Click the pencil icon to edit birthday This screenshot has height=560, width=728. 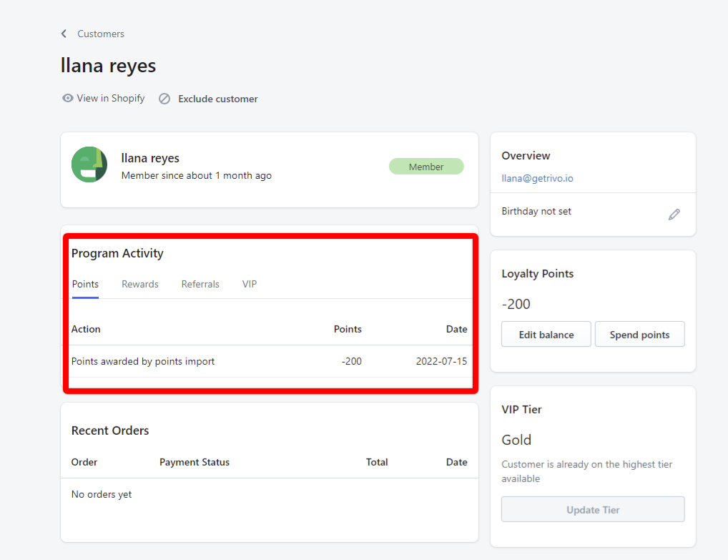coord(674,215)
